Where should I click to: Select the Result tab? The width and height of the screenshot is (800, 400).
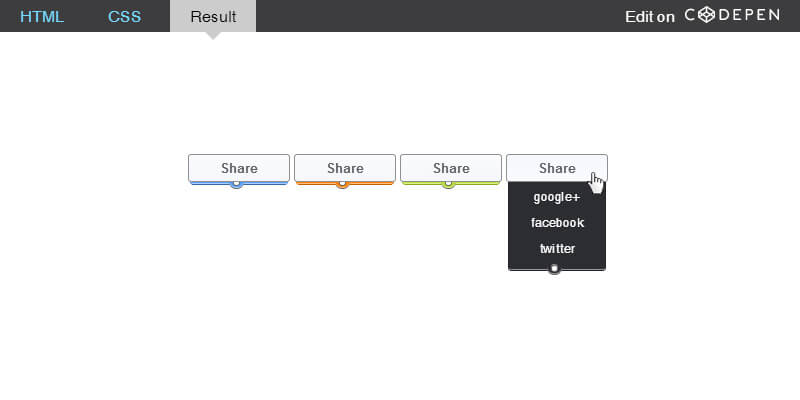(x=213, y=16)
